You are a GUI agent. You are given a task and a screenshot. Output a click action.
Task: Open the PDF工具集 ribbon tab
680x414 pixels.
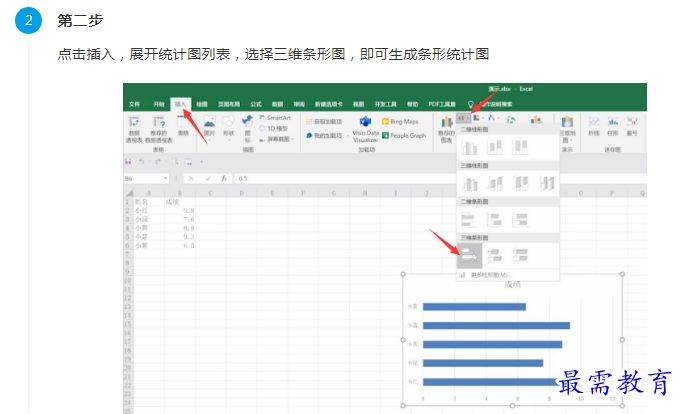coord(442,104)
